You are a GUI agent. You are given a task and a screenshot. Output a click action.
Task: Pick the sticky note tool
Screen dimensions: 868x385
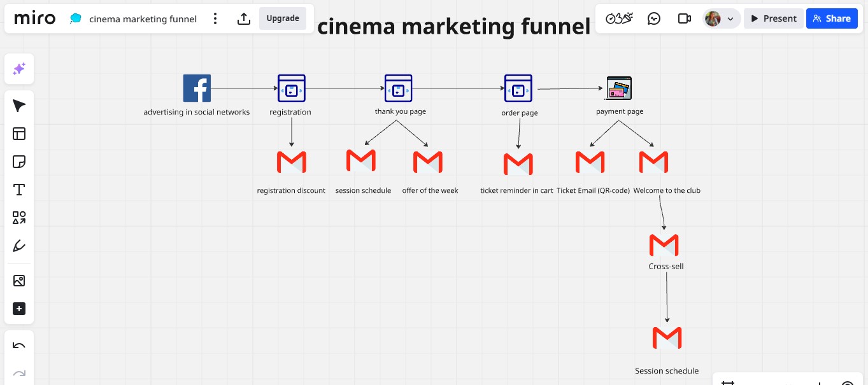[x=19, y=162]
